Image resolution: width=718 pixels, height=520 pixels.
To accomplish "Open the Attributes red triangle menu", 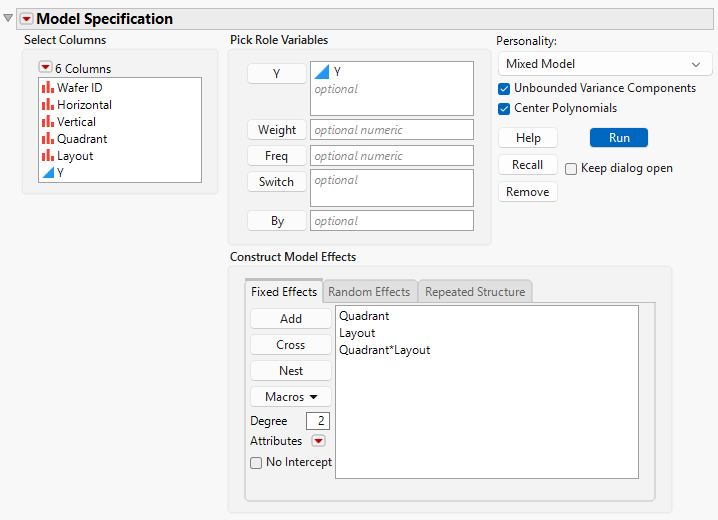I will click(318, 441).
